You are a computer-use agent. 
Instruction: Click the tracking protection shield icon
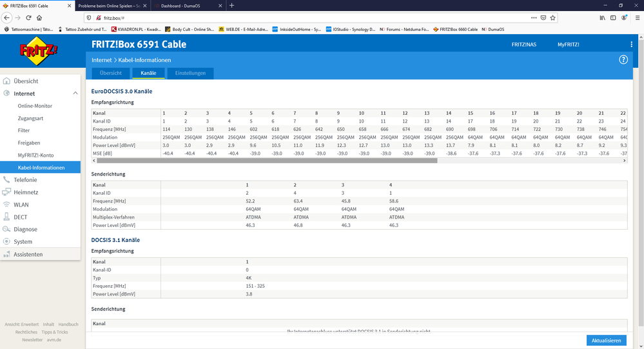click(x=89, y=17)
